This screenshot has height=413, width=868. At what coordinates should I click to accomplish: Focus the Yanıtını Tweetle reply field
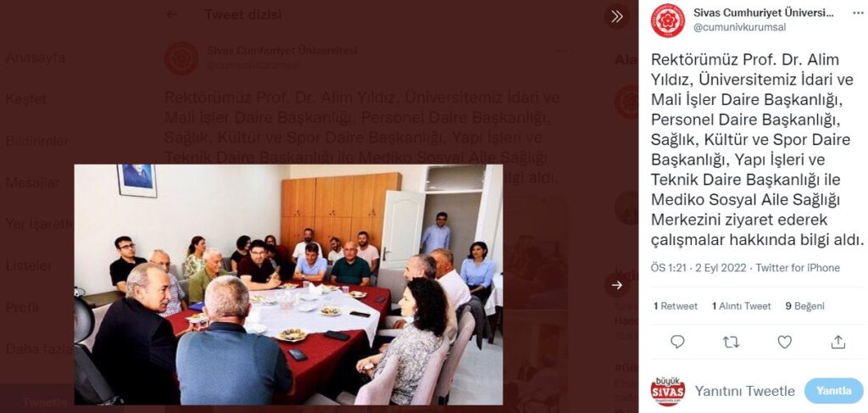point(744,392)
